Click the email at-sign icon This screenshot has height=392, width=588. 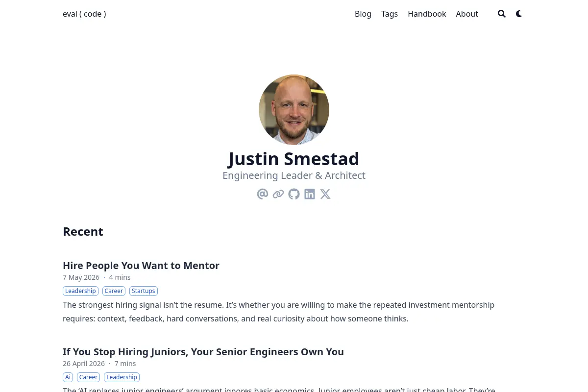pos(263,194)
